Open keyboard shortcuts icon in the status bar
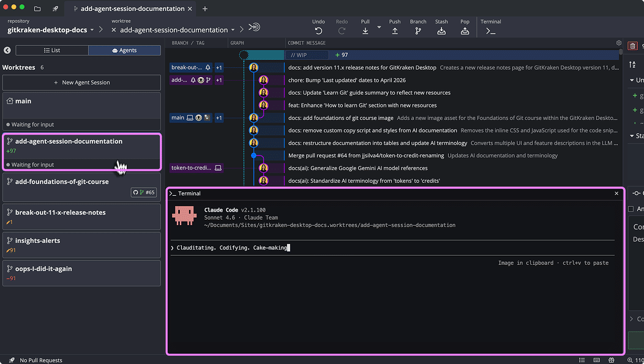 pyautogui.click(x=597, y=360)
